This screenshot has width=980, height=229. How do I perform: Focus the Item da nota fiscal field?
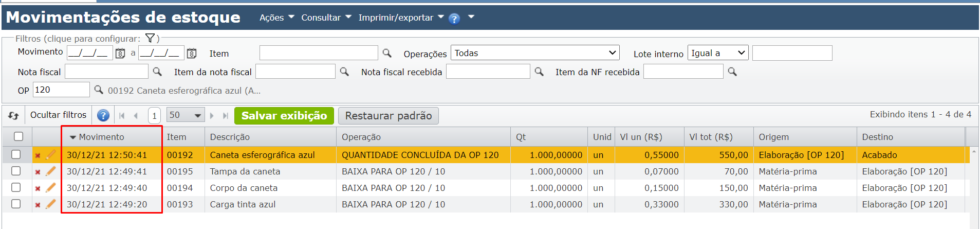(295, 72)
